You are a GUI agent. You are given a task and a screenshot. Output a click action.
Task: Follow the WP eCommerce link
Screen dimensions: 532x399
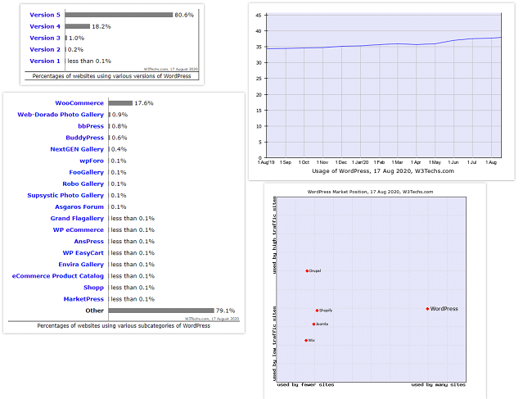78,230
